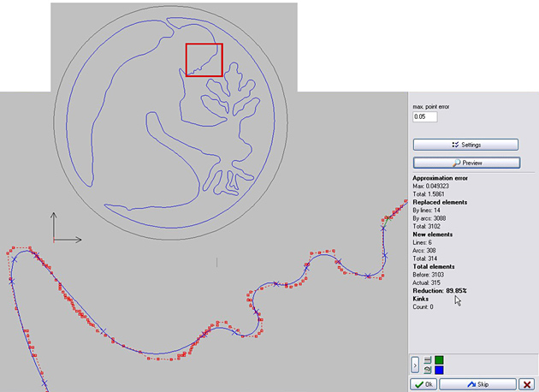Cancel with the red X button
The width and height of the screenshot is (539, 392).
[527, 384]
